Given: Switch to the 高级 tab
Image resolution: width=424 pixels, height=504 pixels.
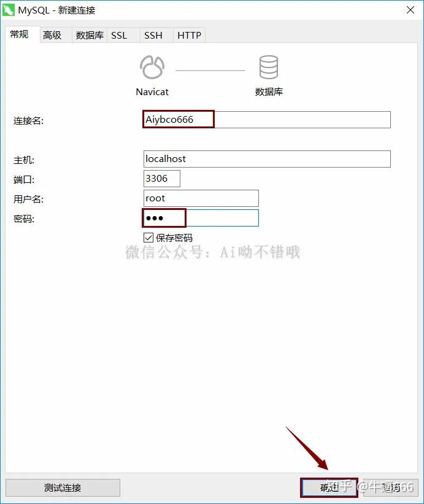Looking at the screenshot, I should click(52, 35).
